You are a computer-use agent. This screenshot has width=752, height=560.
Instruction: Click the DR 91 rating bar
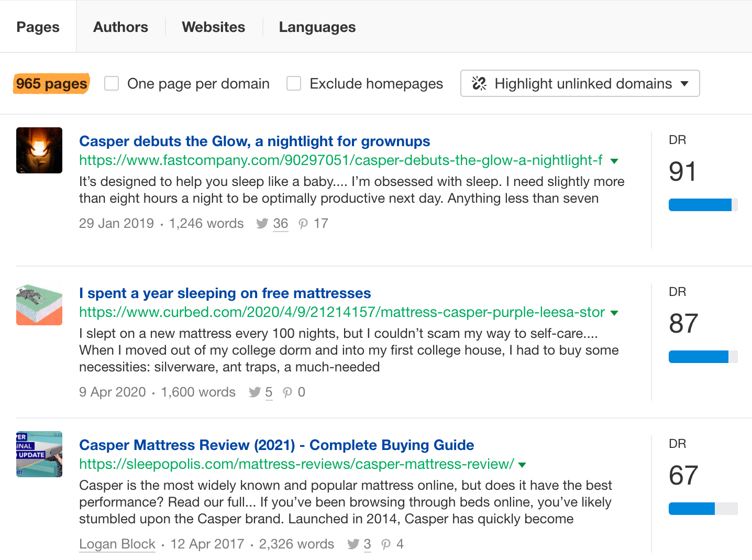[x=703, y=205]
